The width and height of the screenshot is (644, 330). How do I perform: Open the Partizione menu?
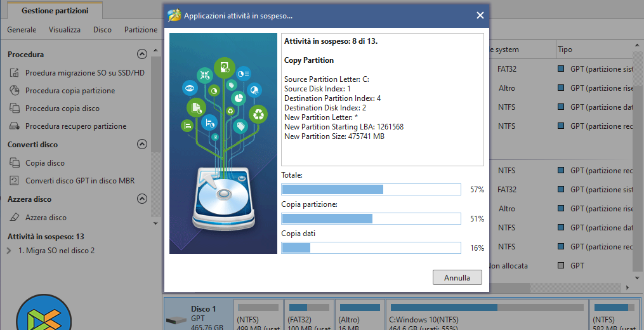[141, 30]
